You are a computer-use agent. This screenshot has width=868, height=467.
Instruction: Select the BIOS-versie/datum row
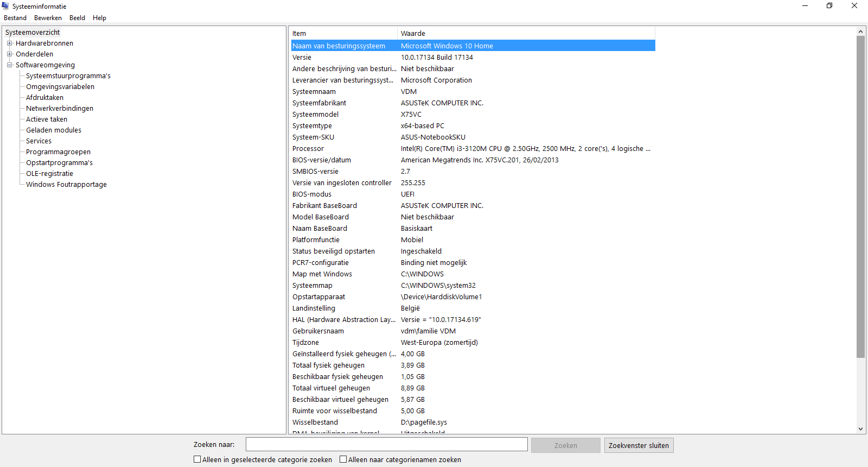pyautogui.click(x=473, y=160)
